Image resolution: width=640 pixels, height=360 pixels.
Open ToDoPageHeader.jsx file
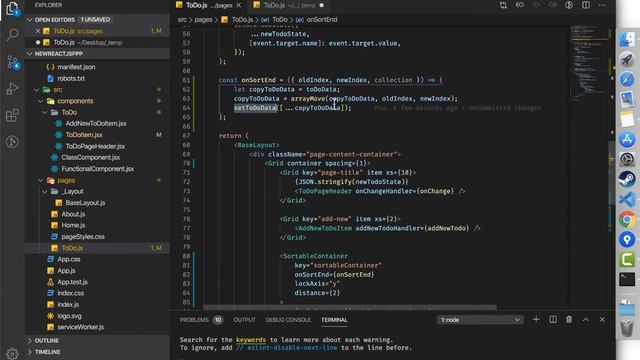(95, 146)
